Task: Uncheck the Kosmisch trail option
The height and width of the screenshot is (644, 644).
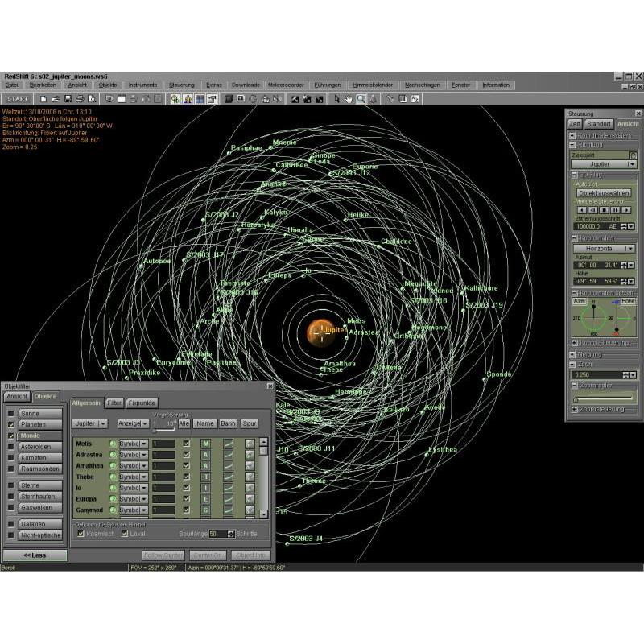Action: 80,533
